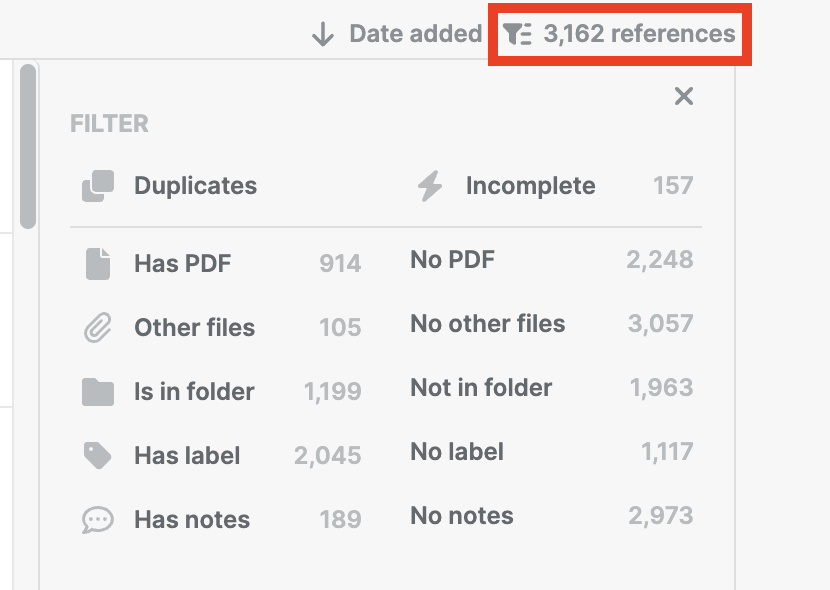Toggle the No PDF filter
The width and height of the screenshot is (830, 590).
pos(452,260)
